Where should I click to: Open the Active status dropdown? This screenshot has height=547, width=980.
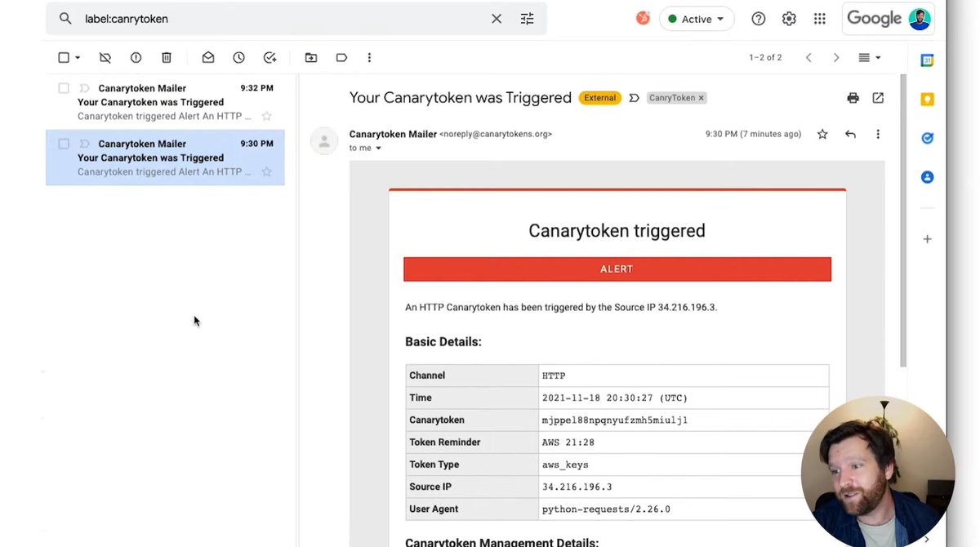(x=697, y=19)
